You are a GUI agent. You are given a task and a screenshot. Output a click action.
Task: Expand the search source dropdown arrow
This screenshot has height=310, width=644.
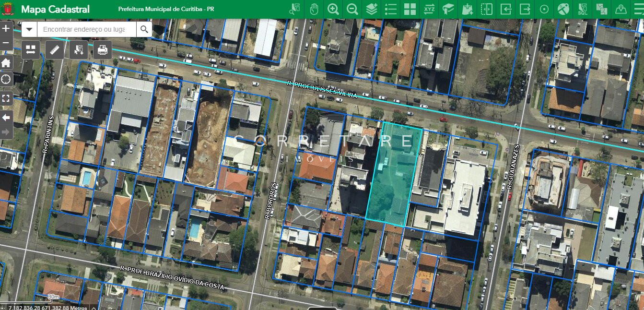click(x=29, y=30)
